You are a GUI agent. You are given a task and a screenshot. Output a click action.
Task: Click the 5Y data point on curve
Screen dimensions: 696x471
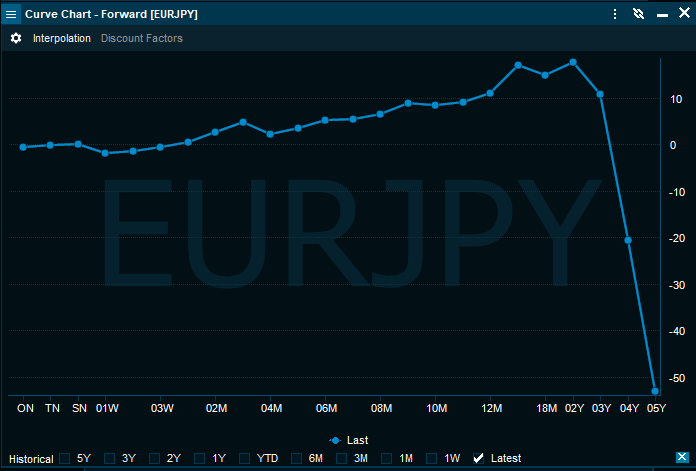[655, 391]
